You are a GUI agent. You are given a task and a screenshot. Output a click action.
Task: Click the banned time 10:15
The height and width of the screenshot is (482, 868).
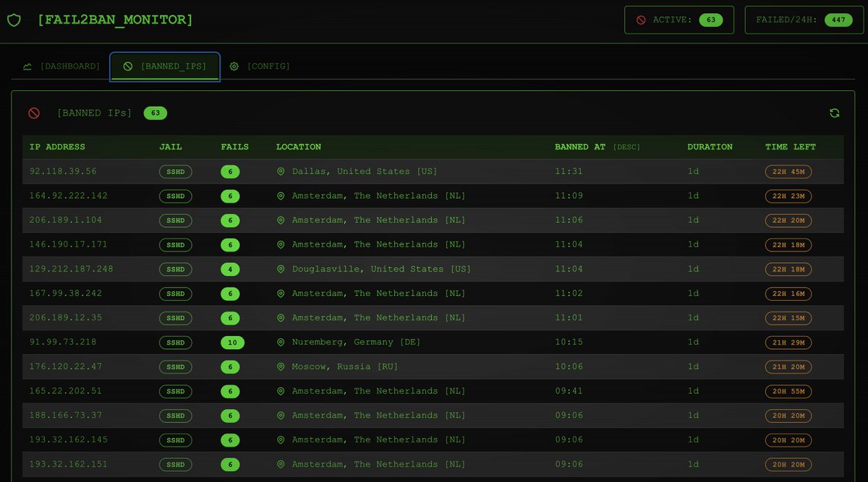pyautogui.click(x=569, y=343)
